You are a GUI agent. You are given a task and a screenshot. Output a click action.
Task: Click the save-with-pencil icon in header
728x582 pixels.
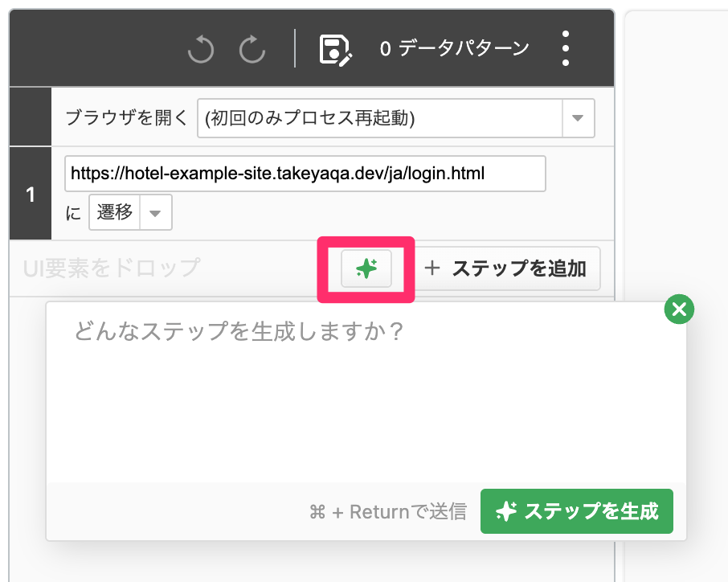click(336, 49)
